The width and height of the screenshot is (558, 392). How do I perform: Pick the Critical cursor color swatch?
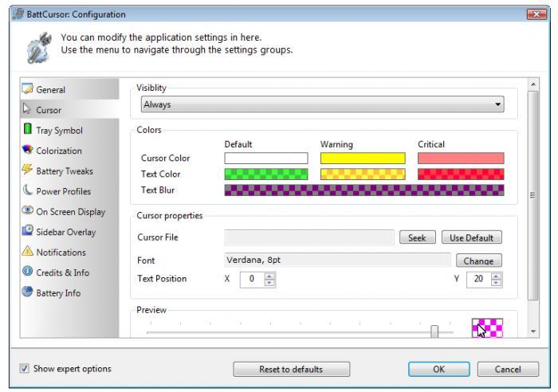point(461,158)
